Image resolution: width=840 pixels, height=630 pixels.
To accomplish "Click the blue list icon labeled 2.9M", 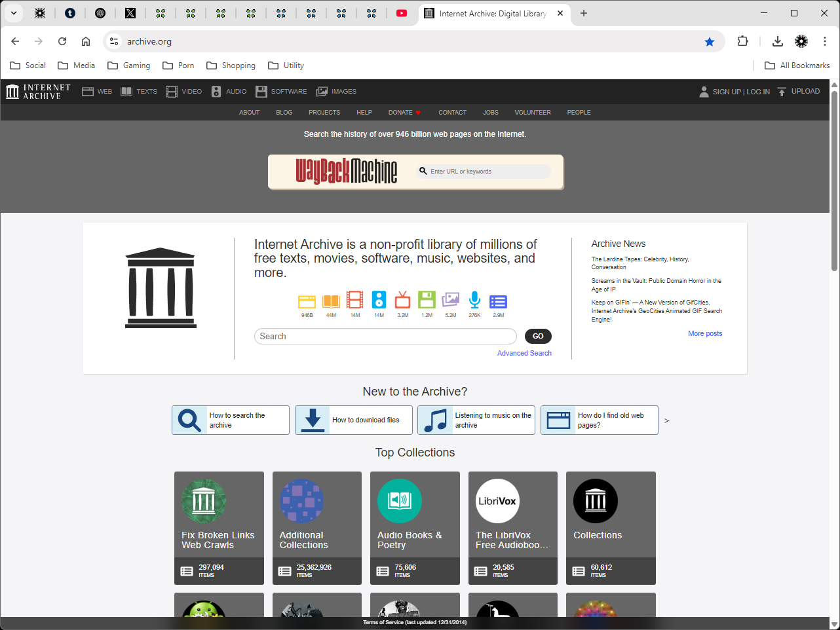I will tap(499, 301).
